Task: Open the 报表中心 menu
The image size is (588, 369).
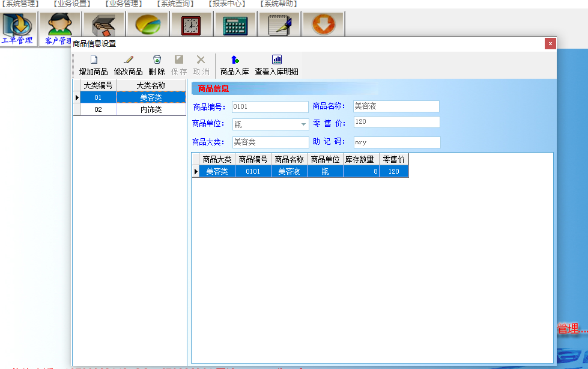Action: click(227, 4)
